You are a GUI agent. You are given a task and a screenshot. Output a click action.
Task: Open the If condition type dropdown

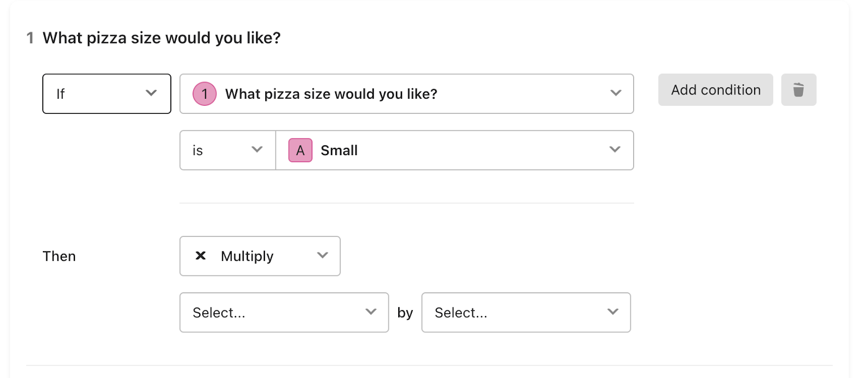(x=107, y=94)
